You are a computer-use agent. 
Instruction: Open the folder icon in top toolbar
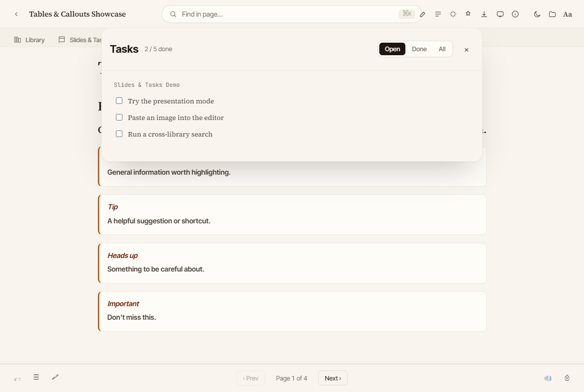pos(552,14)
